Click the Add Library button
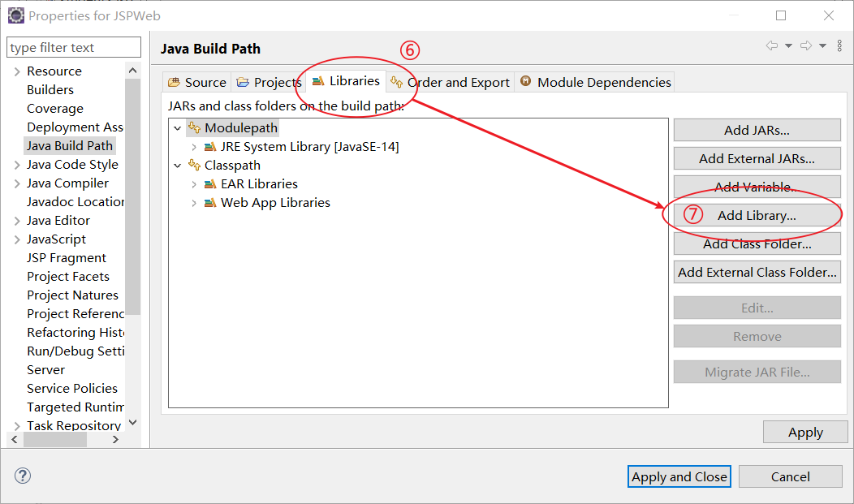This screenshot has width=854, height=504. pyautogui.click(x=757, y=215)
